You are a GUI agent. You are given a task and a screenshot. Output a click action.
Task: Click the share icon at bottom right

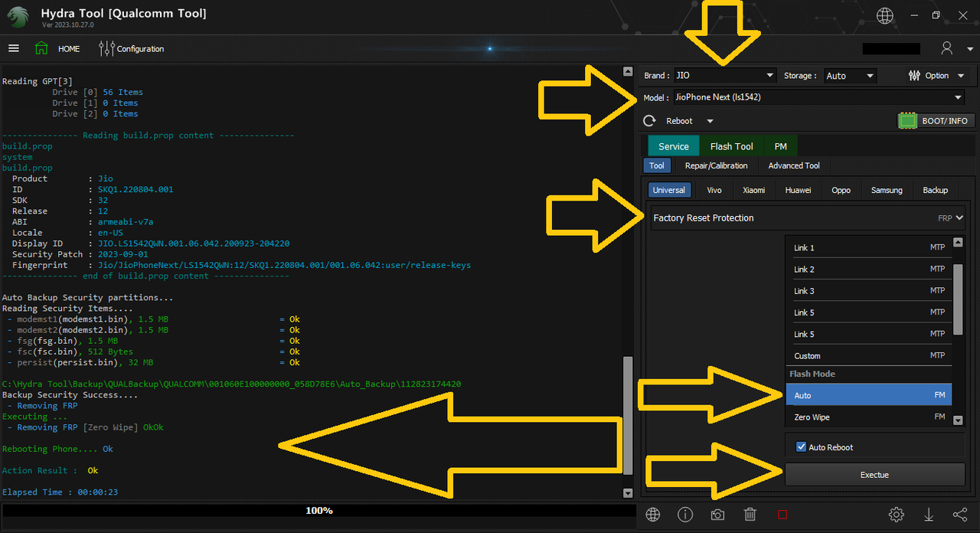[x=960, y=515]
